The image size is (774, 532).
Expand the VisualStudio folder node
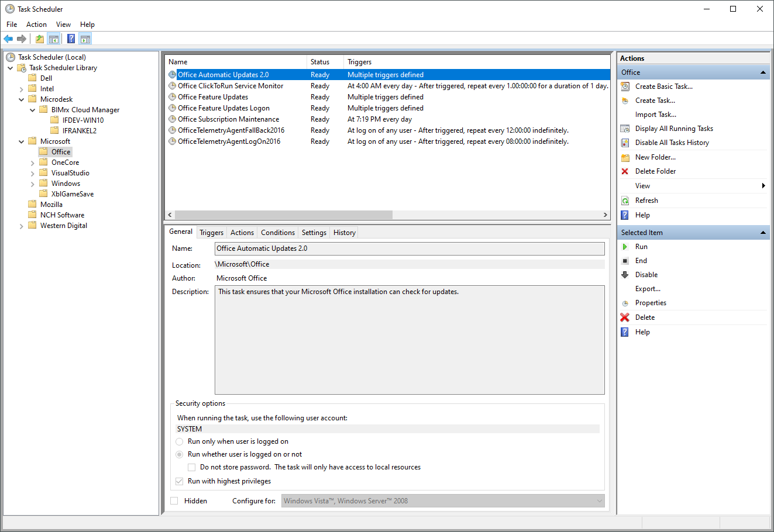point(33,173)
